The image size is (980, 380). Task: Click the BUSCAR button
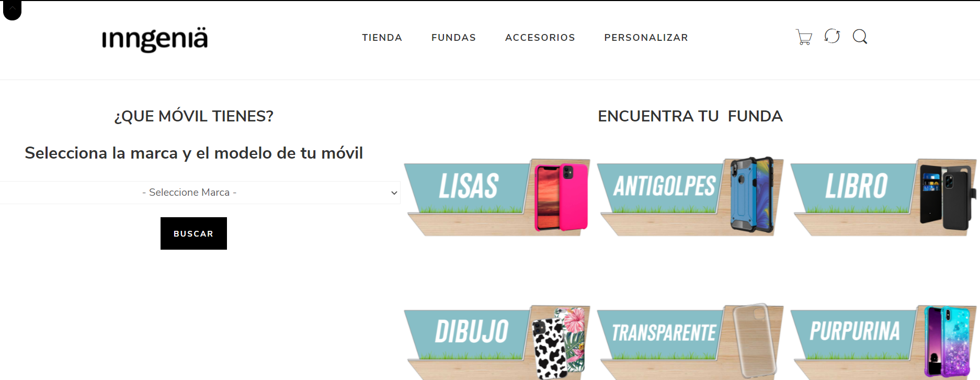click(193, 233)
